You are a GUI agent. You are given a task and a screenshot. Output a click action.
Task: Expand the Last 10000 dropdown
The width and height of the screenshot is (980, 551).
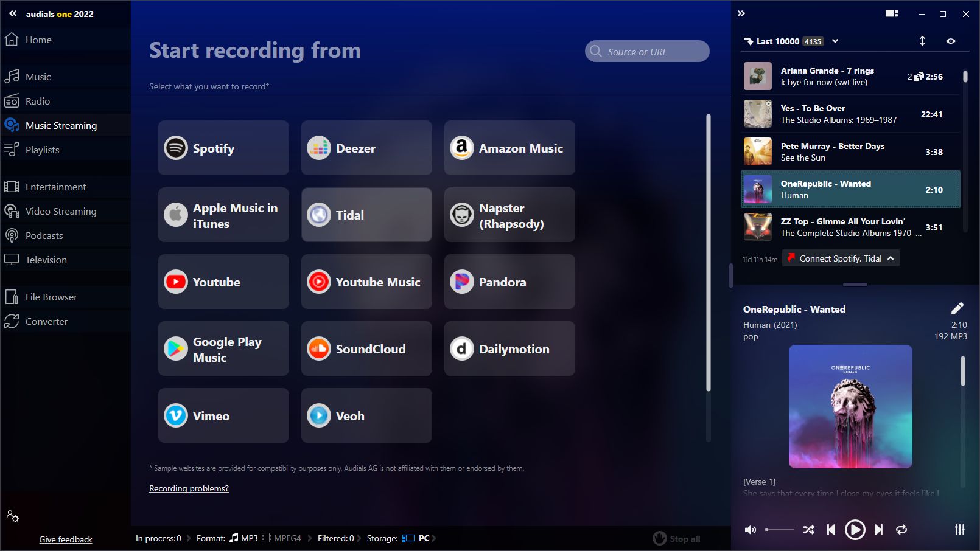836,41
